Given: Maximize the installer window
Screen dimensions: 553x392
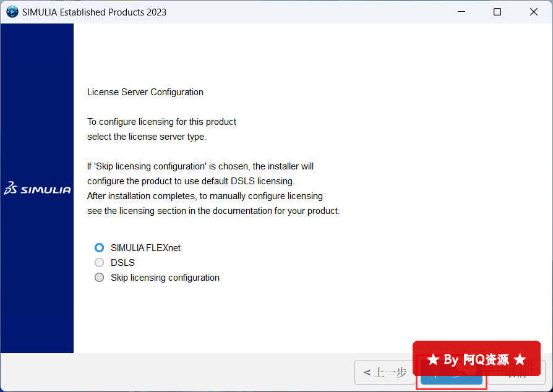Looking at the screenshot, I should click(x=497, y=12).
